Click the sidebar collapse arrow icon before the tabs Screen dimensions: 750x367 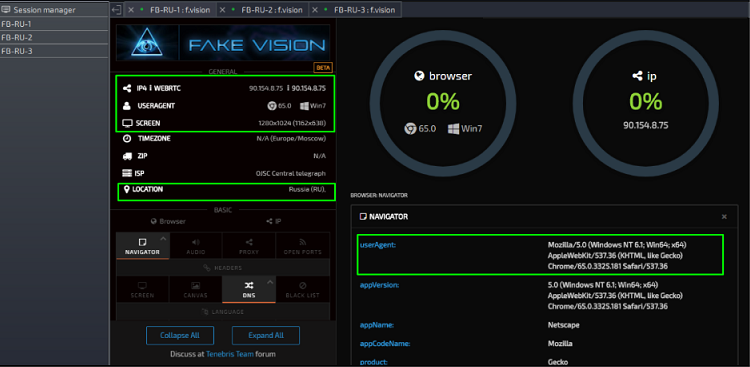[116, 9]
